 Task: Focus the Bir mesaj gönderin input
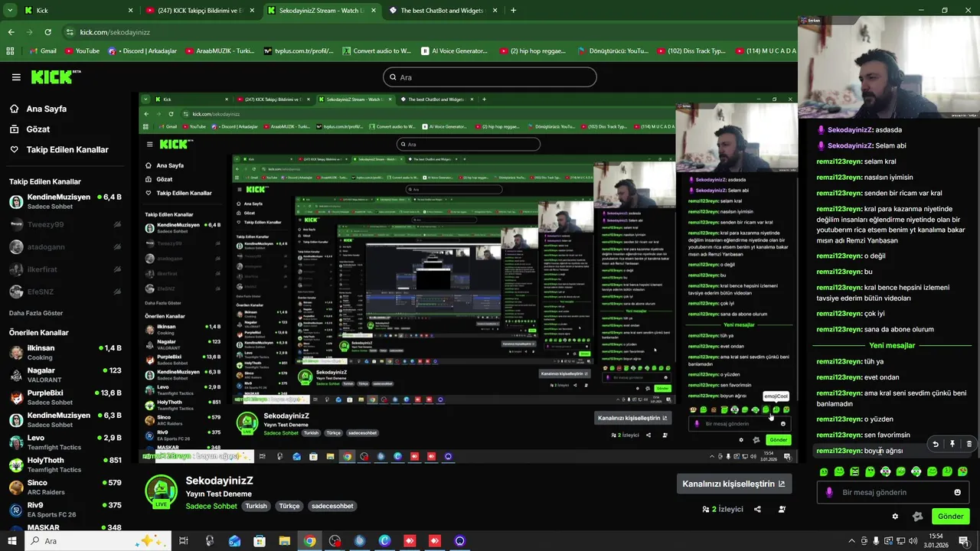click(891, 492)
